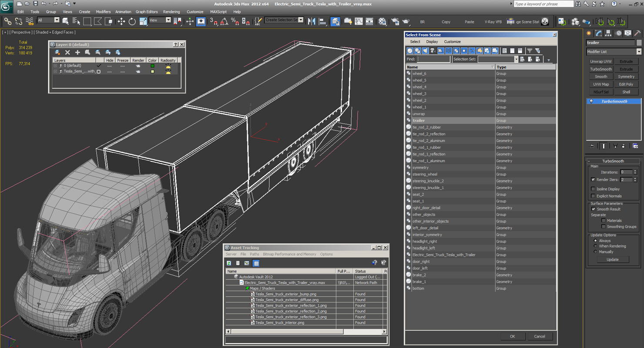
Task: Toggle the 3D Snaps button
Action: click(x=214, y=21)
